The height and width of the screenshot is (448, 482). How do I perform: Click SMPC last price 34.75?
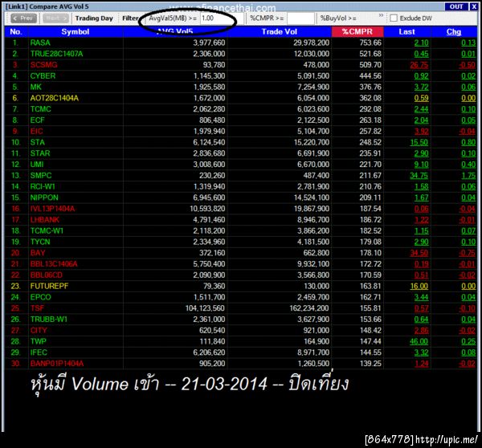419,176
